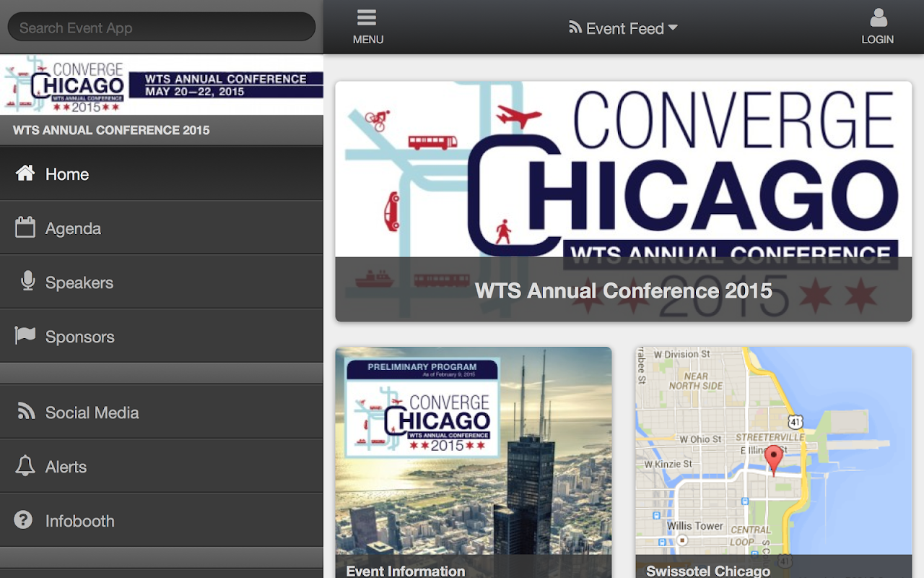
Task: Click the Speakers microphone icon
Action: 28,281
